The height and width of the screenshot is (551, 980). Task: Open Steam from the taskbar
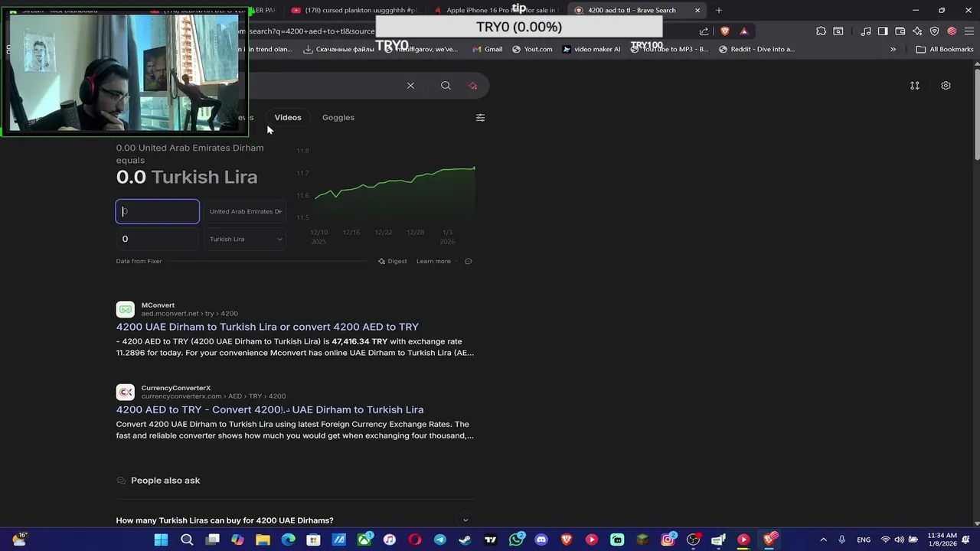click(465, 540)
